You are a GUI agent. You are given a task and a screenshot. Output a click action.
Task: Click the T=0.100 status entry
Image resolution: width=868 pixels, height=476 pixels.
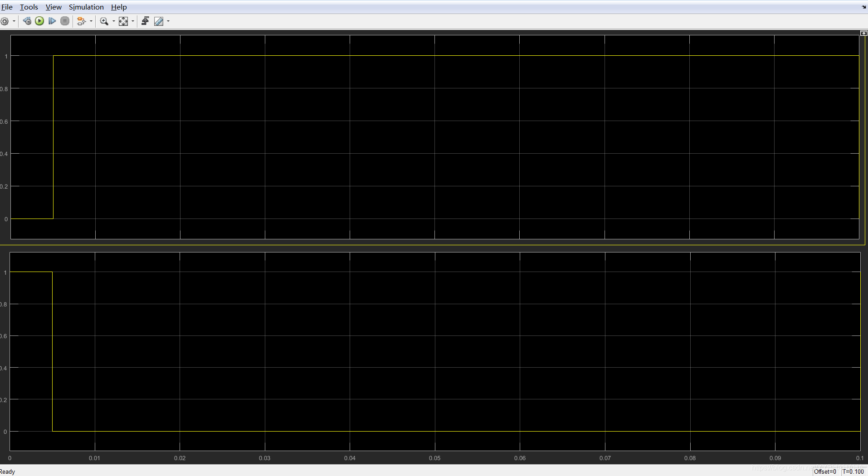coord(853,471)
